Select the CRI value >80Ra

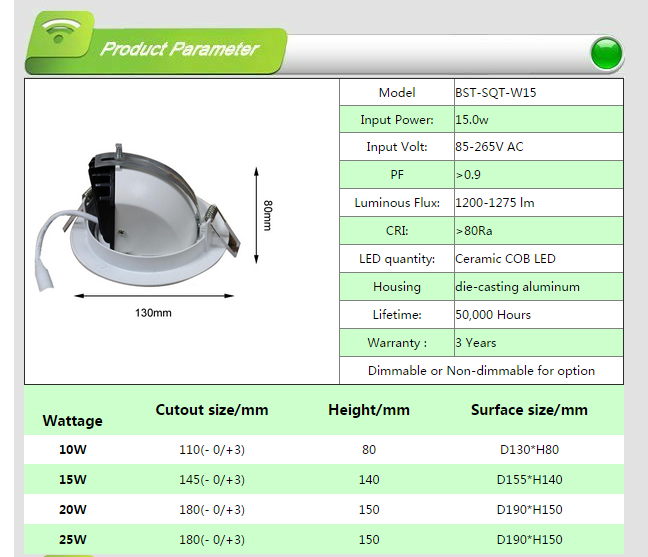pos(474,231)
